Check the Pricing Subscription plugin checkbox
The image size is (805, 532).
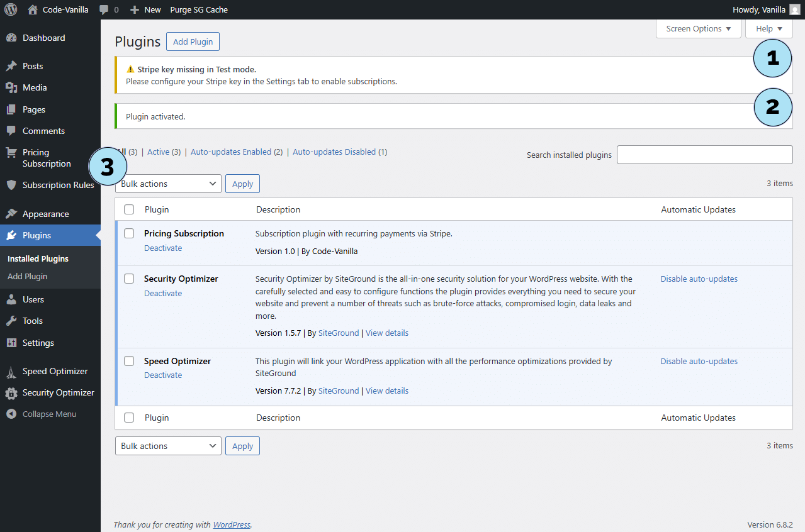point(129,233)
